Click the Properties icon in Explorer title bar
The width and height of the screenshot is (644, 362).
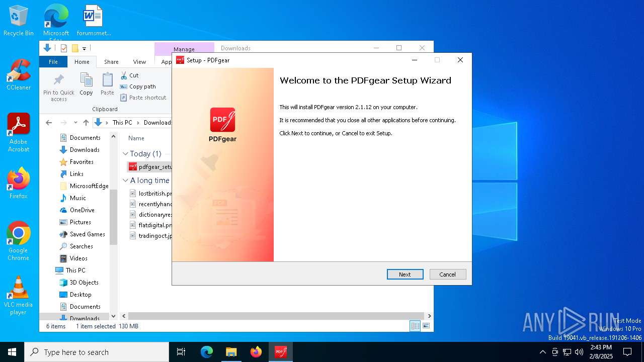point(64,48)
